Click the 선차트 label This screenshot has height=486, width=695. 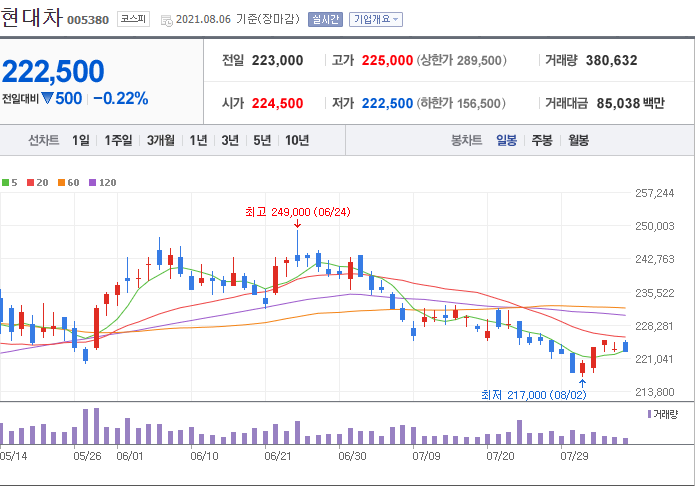pyautogui.click(x=43, y=141)
